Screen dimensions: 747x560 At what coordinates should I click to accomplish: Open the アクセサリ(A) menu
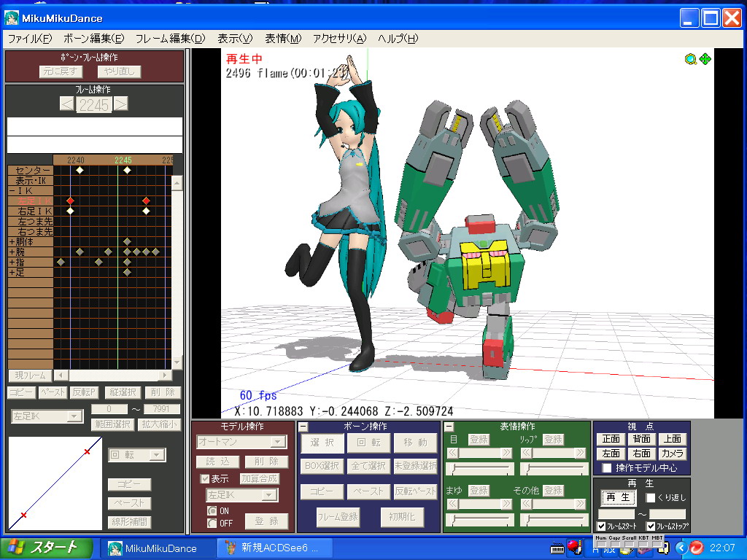(339, 39)
